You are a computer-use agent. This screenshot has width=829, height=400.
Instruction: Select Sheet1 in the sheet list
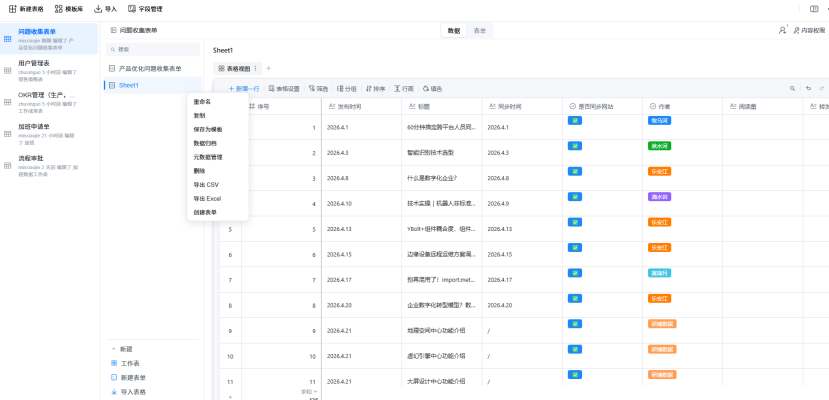click(x=153, y=85)
